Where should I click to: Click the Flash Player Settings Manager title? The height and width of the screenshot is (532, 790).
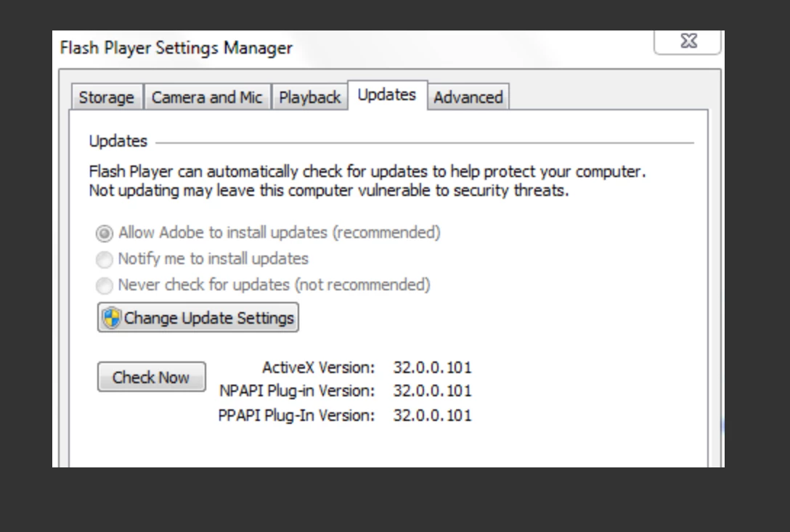coord(176,48)
